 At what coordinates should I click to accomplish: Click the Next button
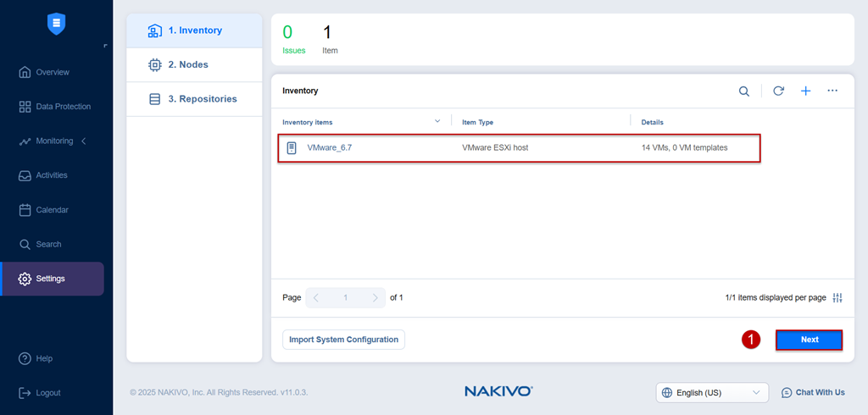810,340
